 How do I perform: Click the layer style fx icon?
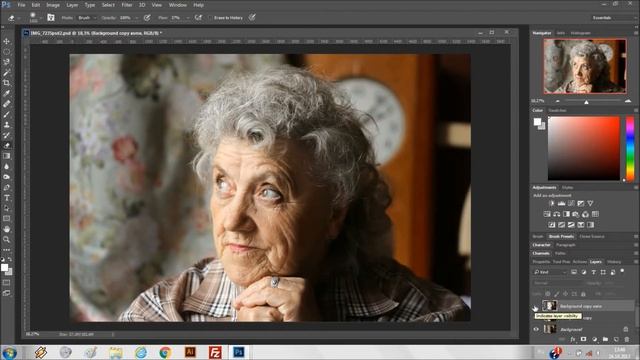click(x=573, y=339)
